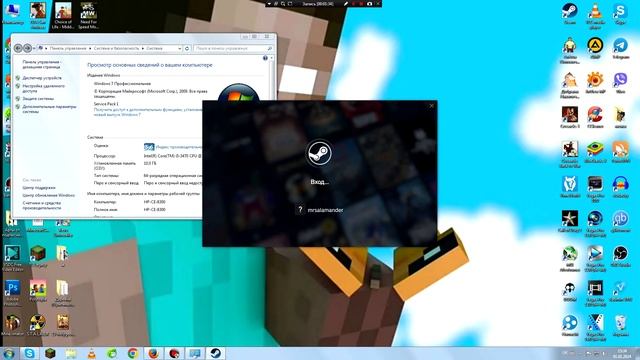Viewport: 640px width, 360px height.
Task: Open the Need For Speed desktop shortcut
Action: click(x=88, y=16)
